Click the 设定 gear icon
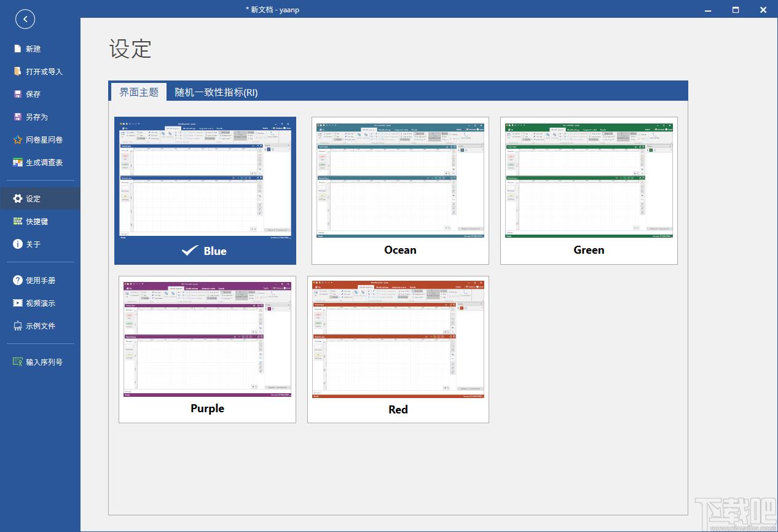Viewport: 778px width, 532px height. coord(18,198)
